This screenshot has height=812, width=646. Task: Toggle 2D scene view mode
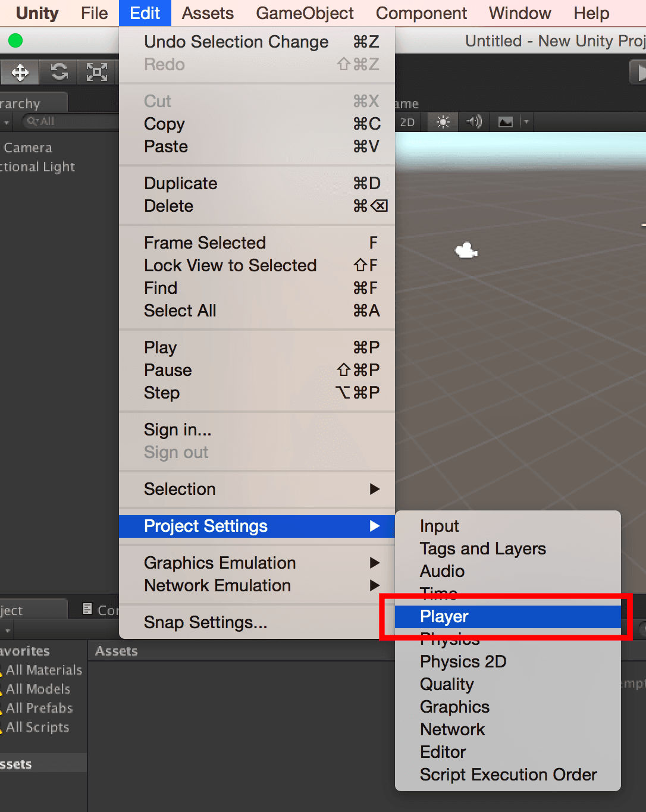407,121
